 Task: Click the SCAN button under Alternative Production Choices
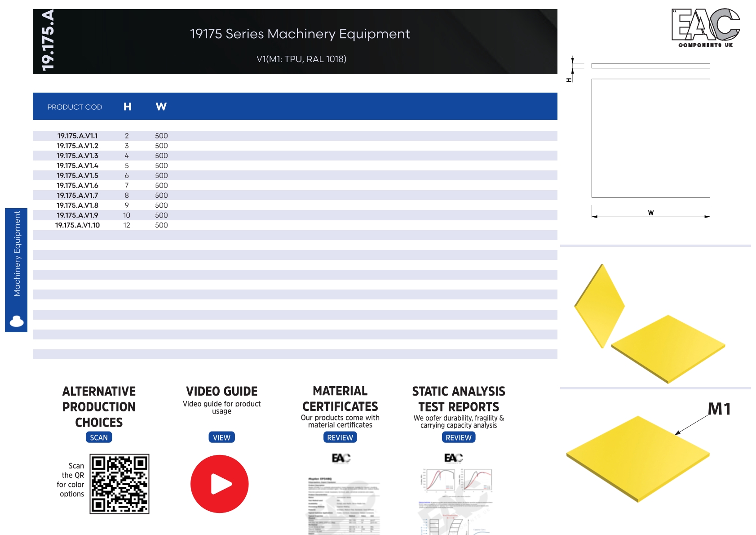99,437
